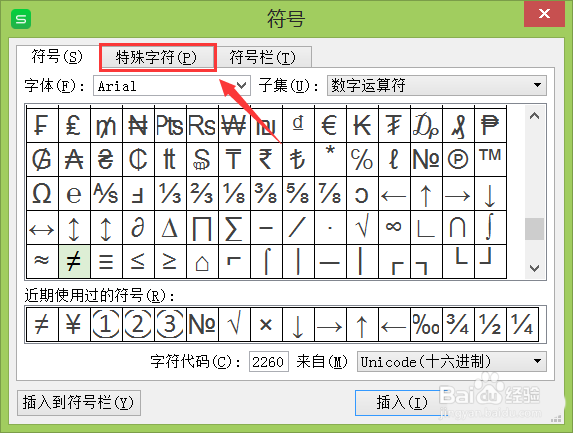
Task: Pick the Rs rupee sign symbol
Action: 202,125
